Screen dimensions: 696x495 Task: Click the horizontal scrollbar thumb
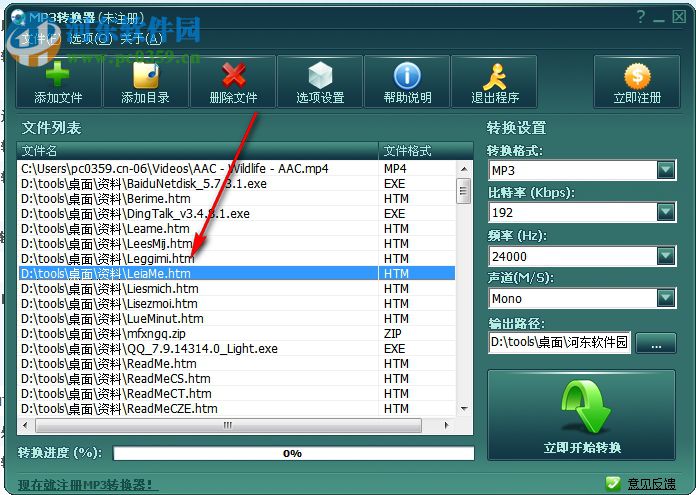228,425
